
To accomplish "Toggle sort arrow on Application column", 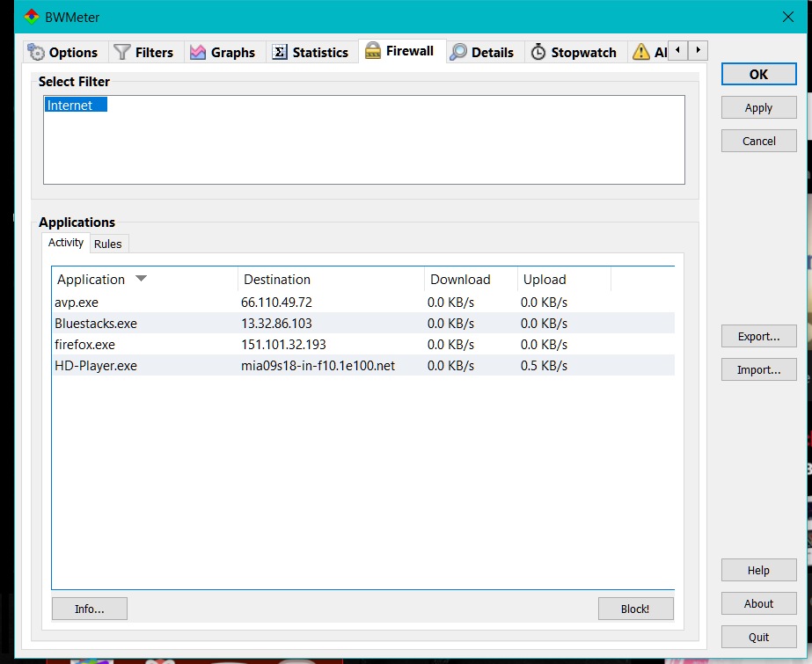I will point(141,279).
